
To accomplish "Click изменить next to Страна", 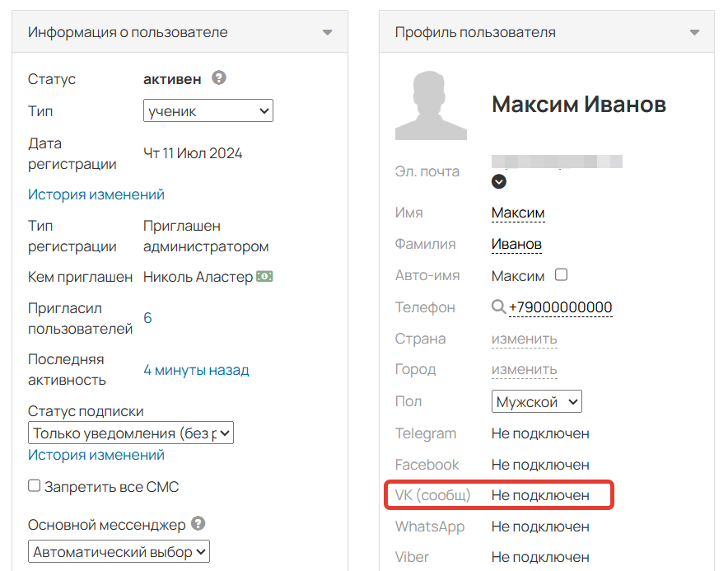I will pos(525,338).
